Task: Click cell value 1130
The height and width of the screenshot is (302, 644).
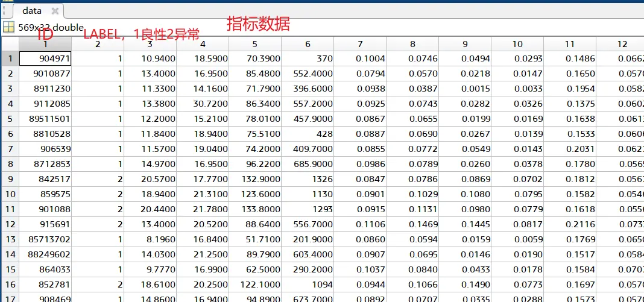Action: (x=308, y=194)
